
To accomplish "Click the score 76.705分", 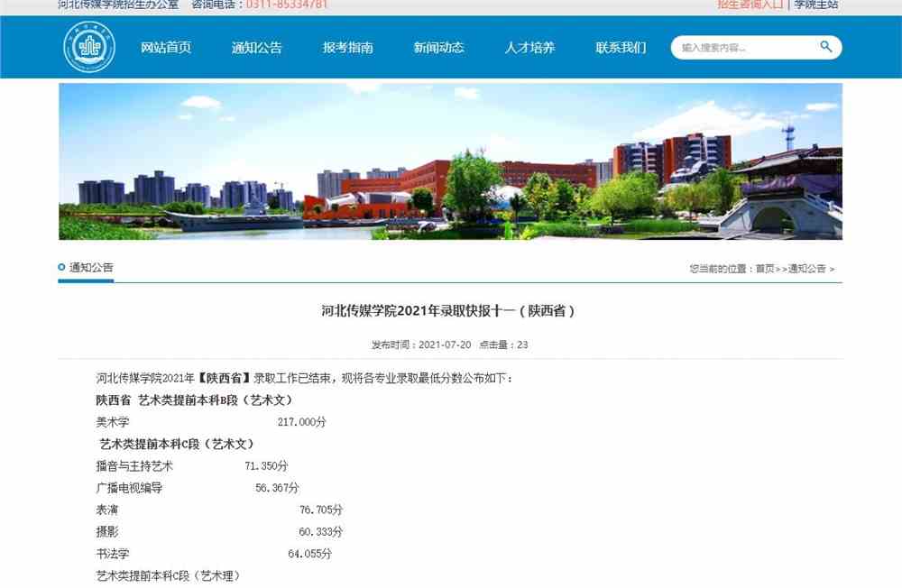I will 320,510.
